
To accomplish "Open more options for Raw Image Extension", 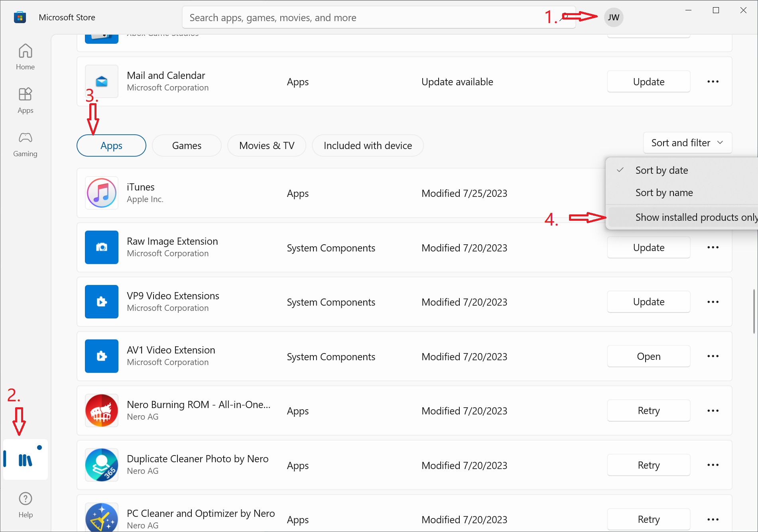I will click(x=713, y=247).
